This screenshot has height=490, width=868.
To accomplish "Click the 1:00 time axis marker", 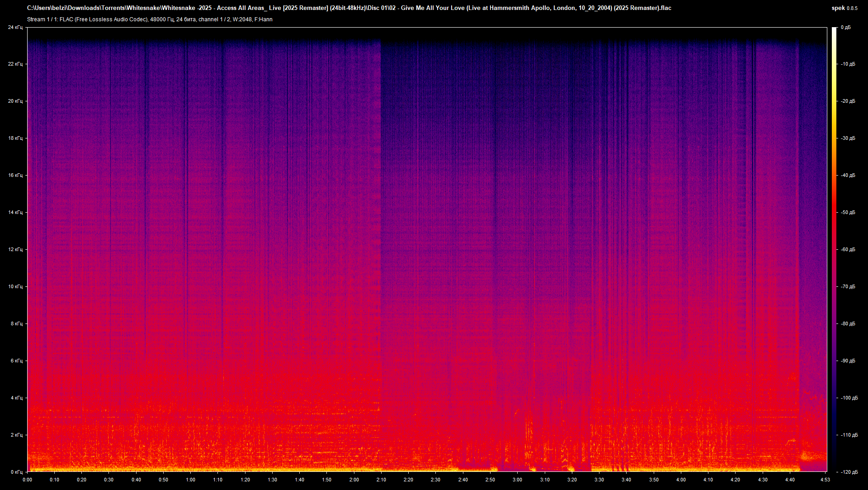I will [x=190, y=480].
